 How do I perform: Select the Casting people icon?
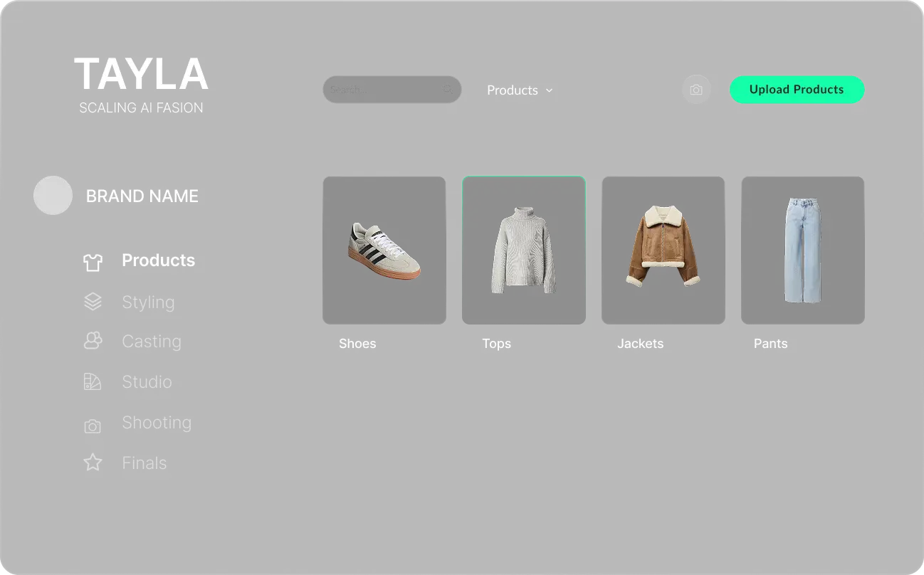tap(93, 341)
